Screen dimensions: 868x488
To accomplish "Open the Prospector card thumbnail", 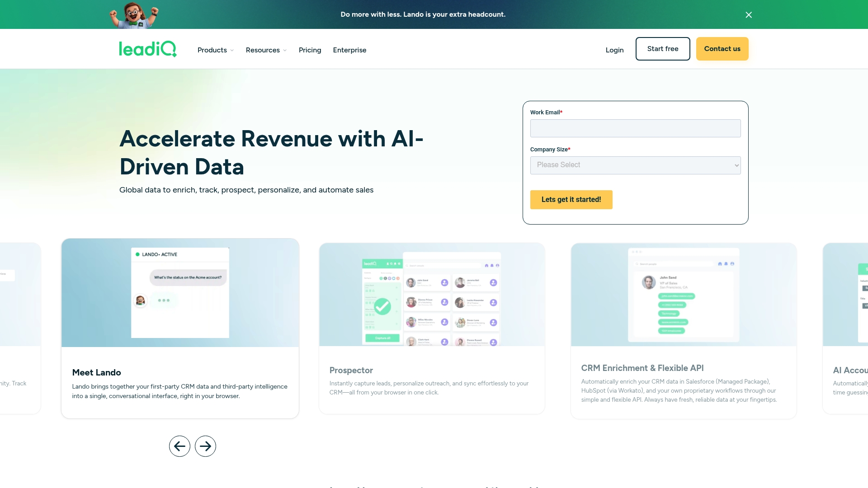I will point(432,295).
